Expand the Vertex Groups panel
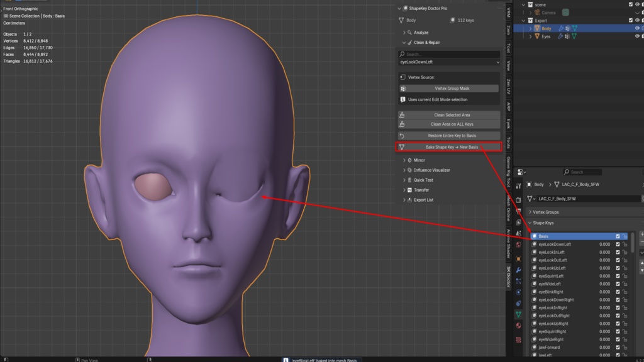The width and height of the screenshot is (644, 362). click(x=545, y=212)
